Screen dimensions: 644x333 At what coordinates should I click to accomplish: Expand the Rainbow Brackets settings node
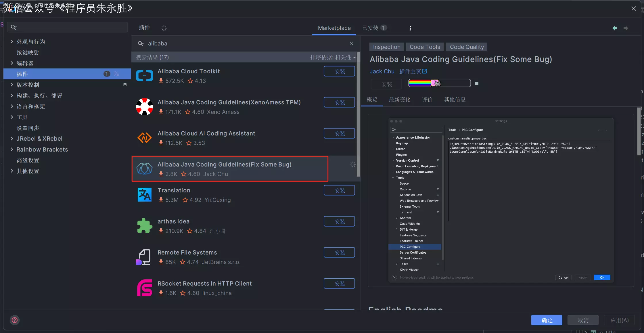click(x=12, y=149)
